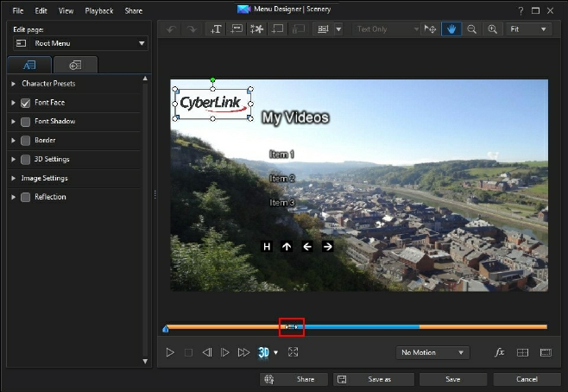Click the playhead handle on timeline slider

(x=292, y=326)
